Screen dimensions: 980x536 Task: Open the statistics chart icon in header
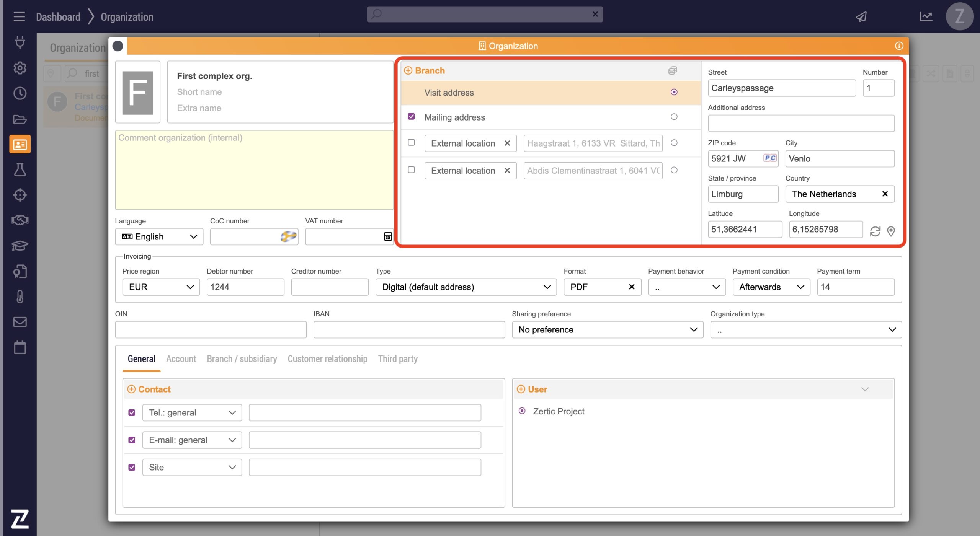[x=926, y=16]
